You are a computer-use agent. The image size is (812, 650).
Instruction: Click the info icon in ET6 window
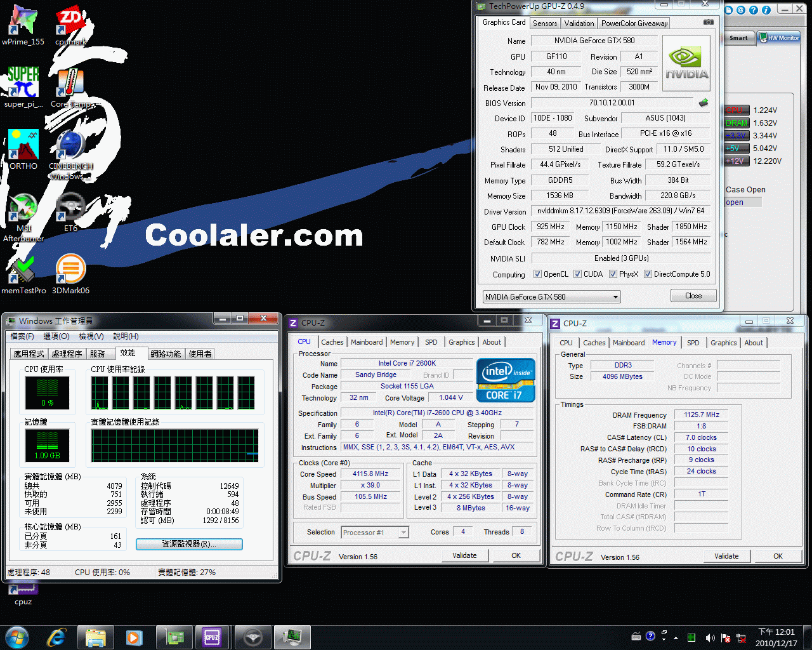click(766, 10)
